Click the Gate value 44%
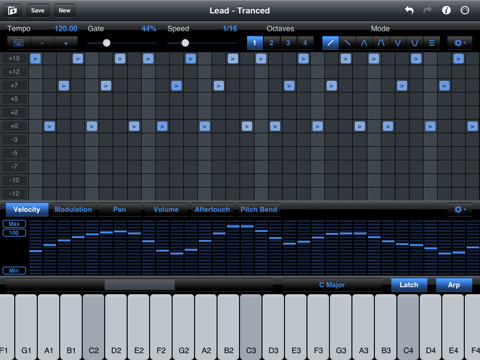 pos(149,29)
